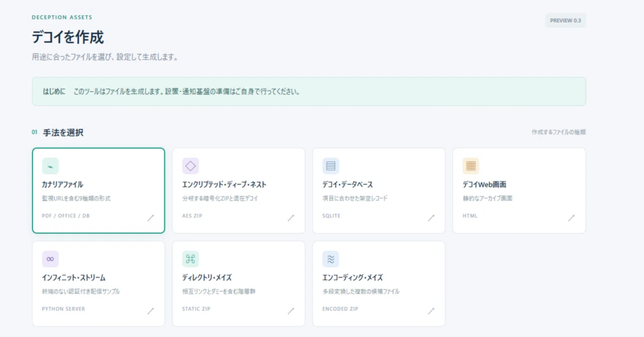
Task: Choose the エンクリプテッド・ディープ・ネスト method title
Action: (224, 185)
